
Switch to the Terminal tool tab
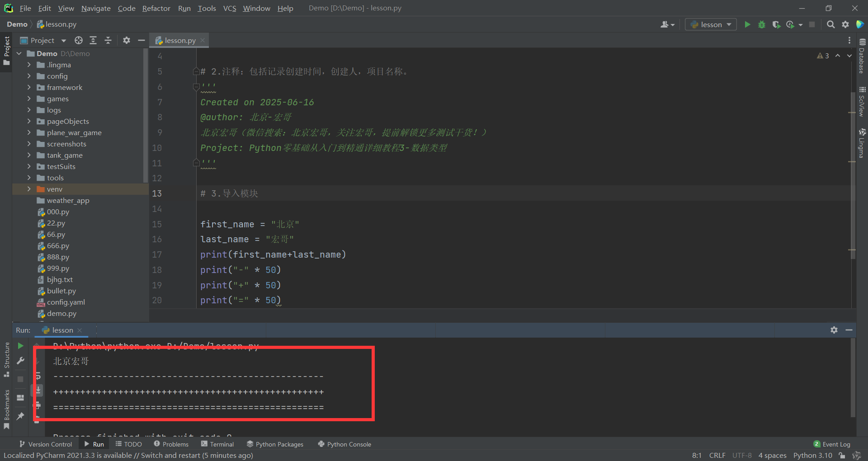[217, 444]
